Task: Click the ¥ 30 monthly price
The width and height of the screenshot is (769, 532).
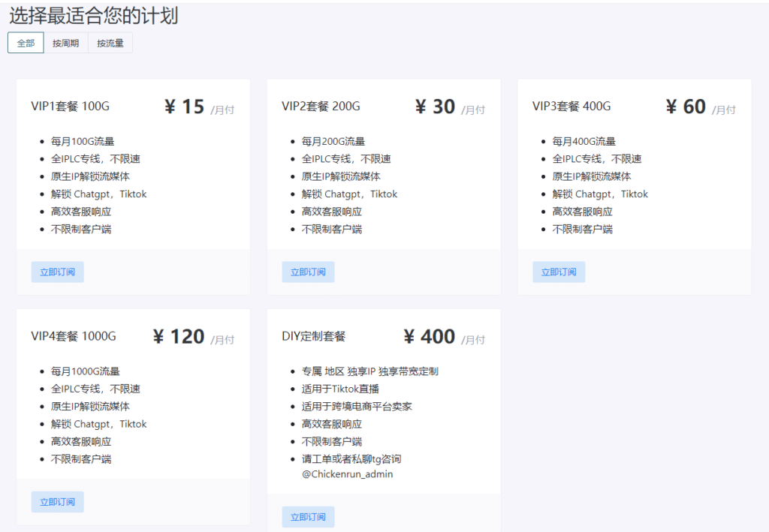Action: [436, 107]
